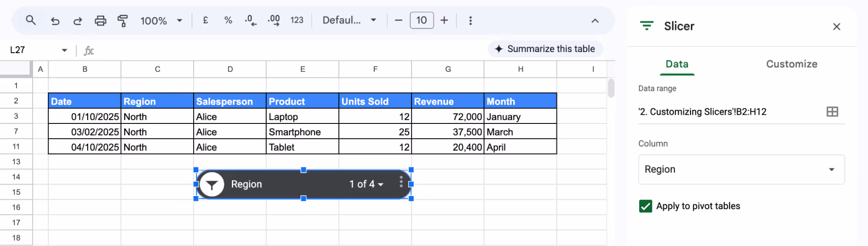Switch to the Data tab
The height and width of the screenshot is (246, 868).
[677, 64]
